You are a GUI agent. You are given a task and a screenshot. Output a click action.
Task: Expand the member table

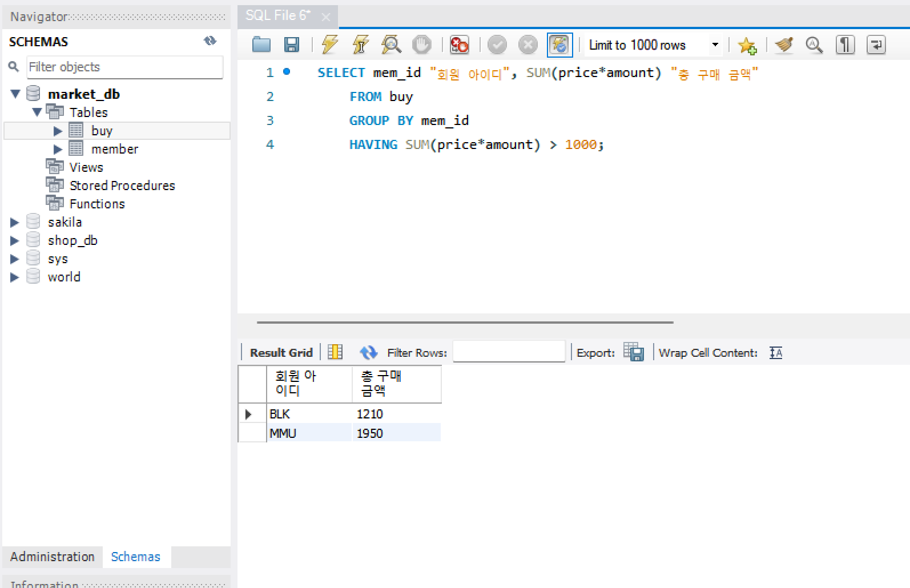pyautogui.click(x=58, y=149)
